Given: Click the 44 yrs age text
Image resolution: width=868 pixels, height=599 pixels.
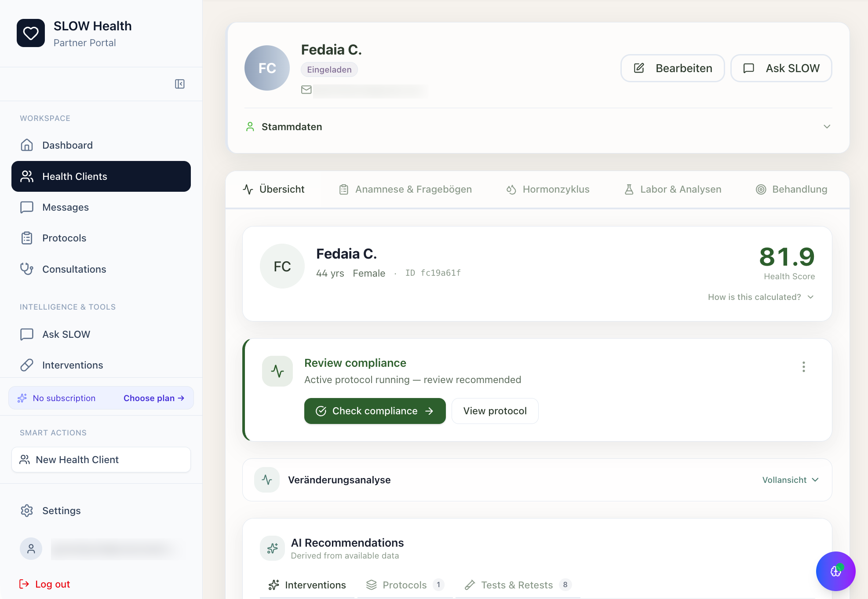Looking at the screenshot, I should pyautogui.click(x=330, y=273).
